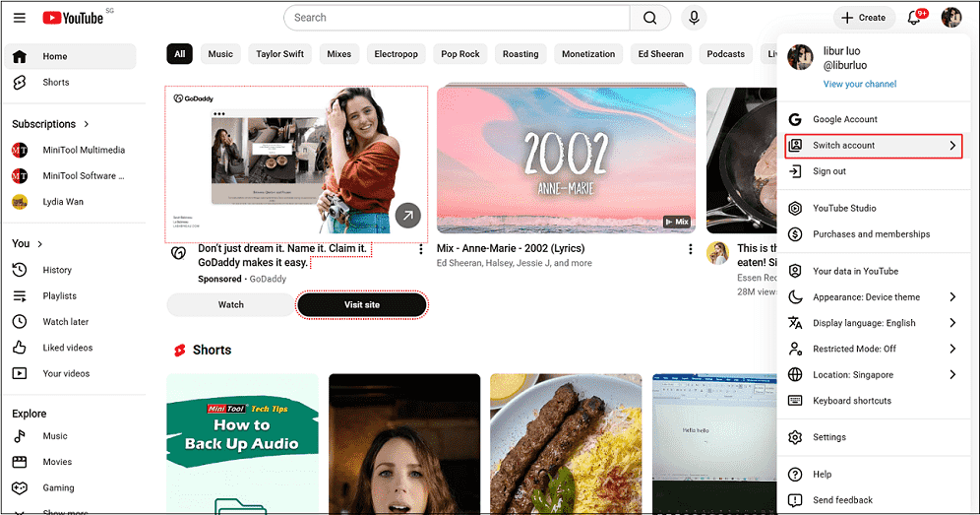The image size is (980, 515).
Task: Open Lydia Wan subscription
Action: pos(70,202)
